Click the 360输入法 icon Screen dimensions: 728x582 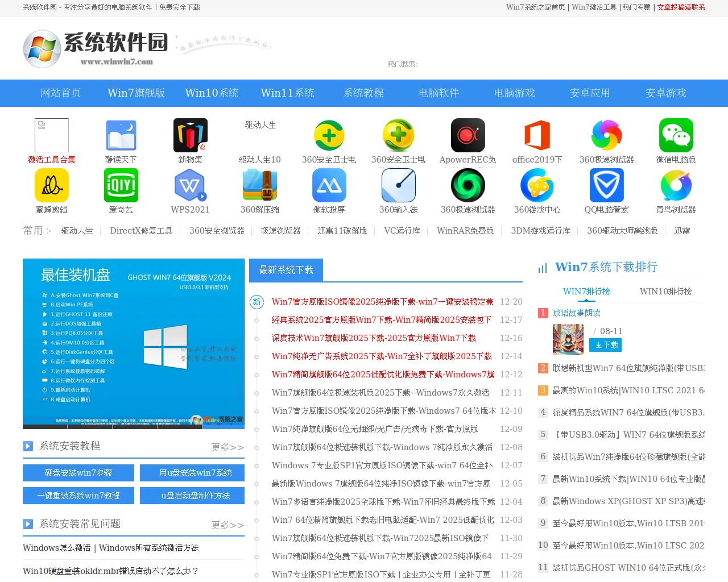point(398,185)
